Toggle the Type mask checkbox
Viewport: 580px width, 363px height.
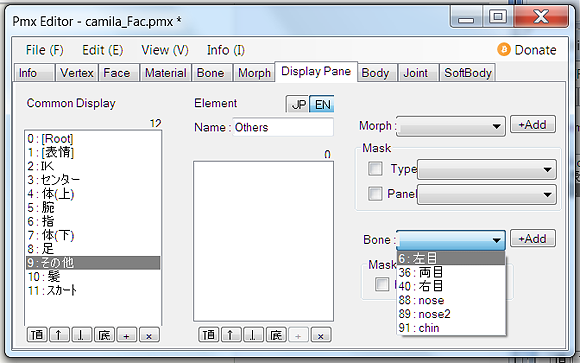click(375, 169)
